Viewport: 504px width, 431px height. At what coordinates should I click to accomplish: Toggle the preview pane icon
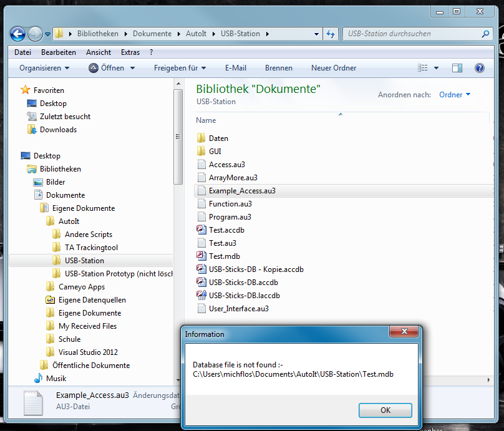[457, 68]
